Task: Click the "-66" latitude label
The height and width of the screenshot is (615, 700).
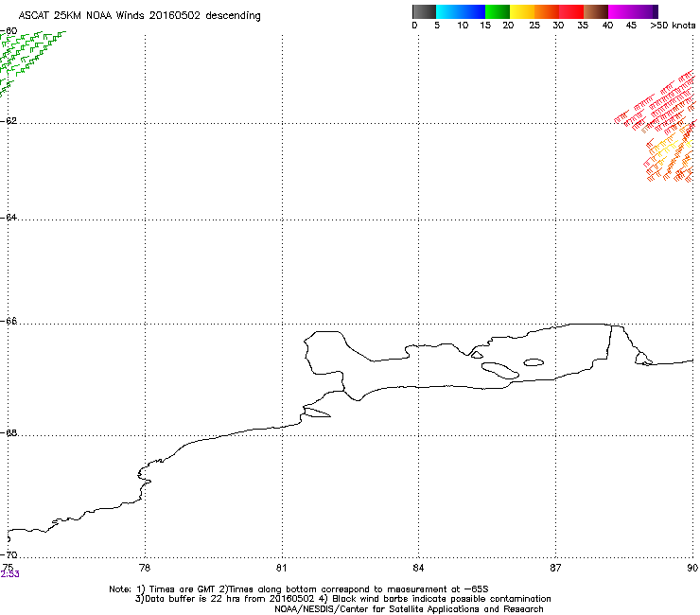Action: click(9, 321)
